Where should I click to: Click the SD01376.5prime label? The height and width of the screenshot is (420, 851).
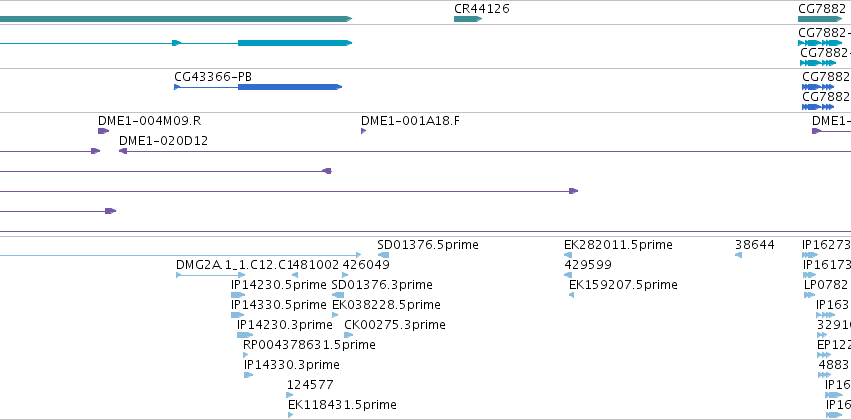428,245
